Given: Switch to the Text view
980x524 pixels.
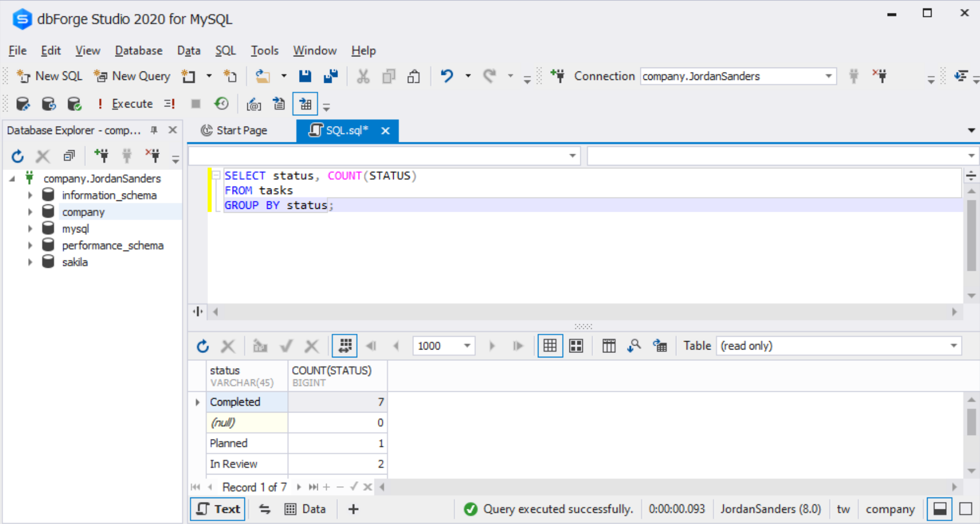Looking at the screenshot, I should 218,509.
